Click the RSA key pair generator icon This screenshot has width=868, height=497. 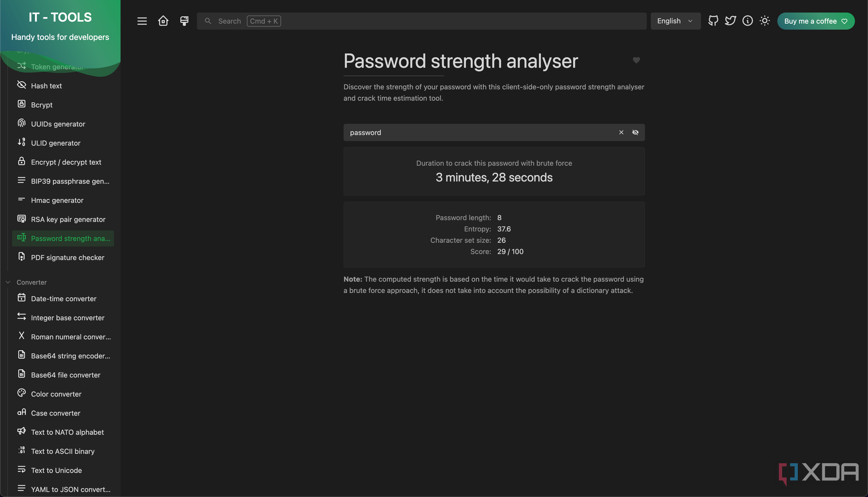(x=22, y=219)
